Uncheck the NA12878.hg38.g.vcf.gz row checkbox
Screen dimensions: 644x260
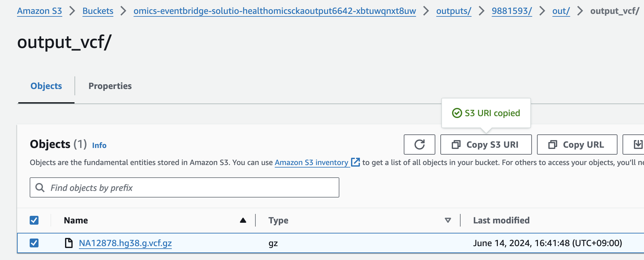[x=34, y=243]
